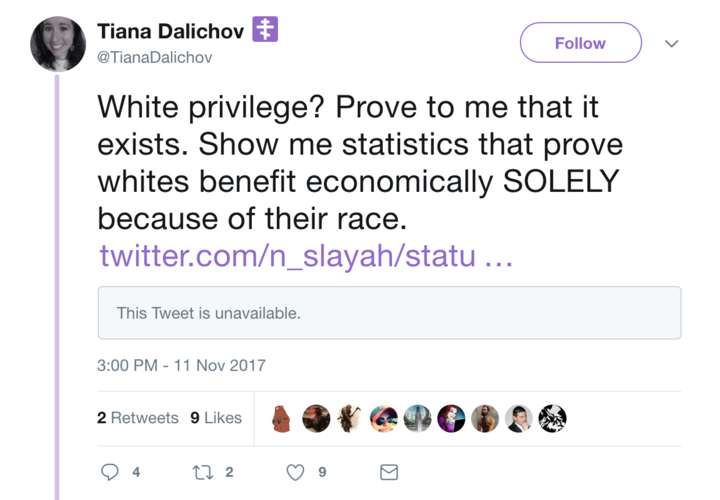This screenshot has width=720, height=500.
Task: Open the twitter.com/n_slayah quoted tweet link
Action: [305, 255]
